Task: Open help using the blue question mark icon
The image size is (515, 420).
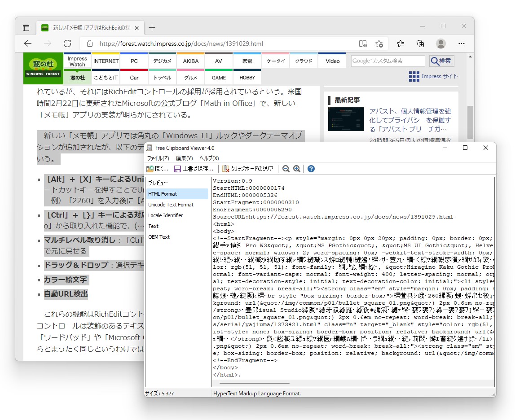Action: click(311, 169)
